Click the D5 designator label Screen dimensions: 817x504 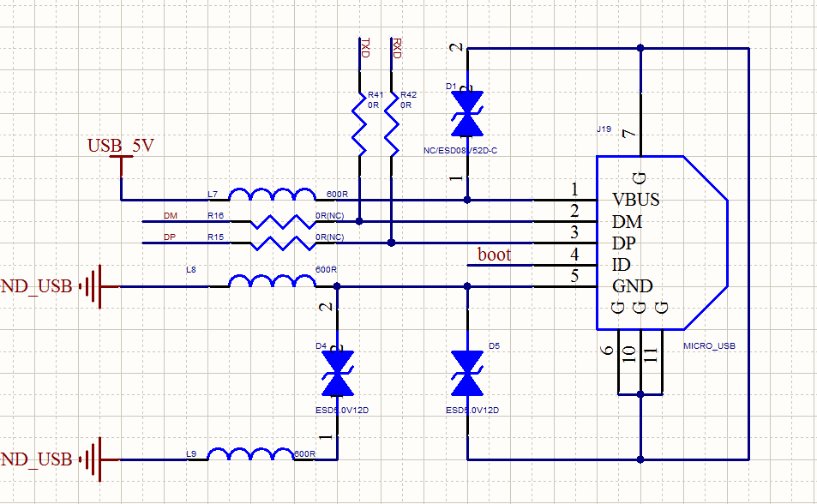[494, 345]
